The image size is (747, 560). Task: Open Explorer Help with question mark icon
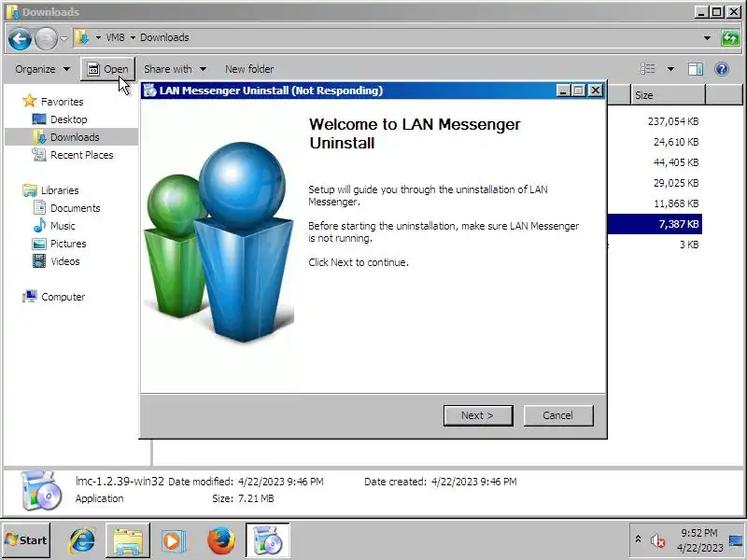pyautogui.click(x=722, y=69)
